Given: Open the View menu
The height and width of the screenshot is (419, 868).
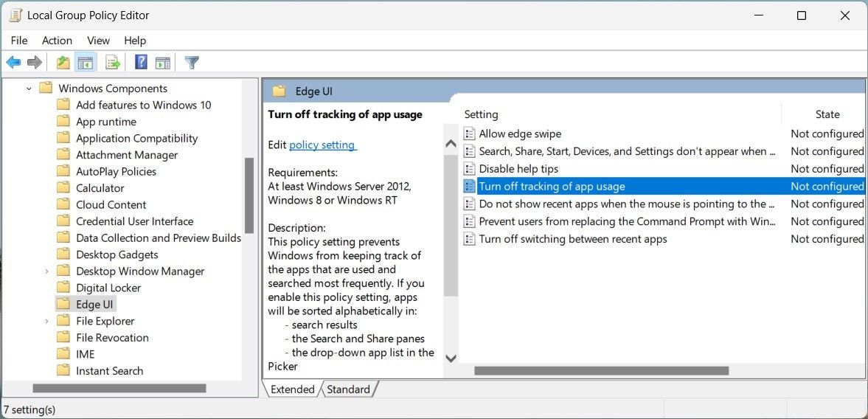Looking at the screenshot, I should click(x=99, y=41).
